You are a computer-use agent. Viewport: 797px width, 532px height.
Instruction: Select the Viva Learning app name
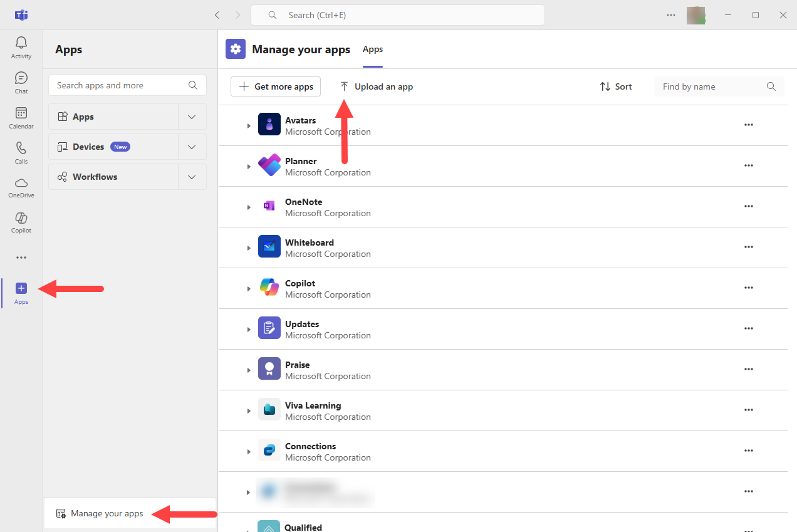(x=313, y=405)
